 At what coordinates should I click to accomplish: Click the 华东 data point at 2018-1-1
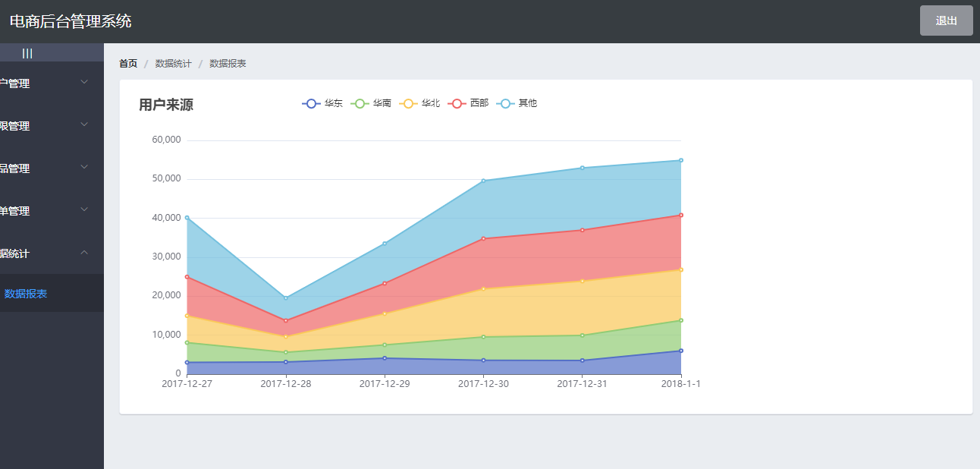point(681,351)
